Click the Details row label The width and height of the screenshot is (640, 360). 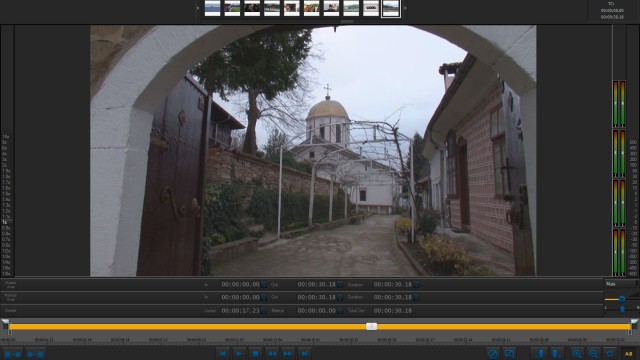(10, 311)
